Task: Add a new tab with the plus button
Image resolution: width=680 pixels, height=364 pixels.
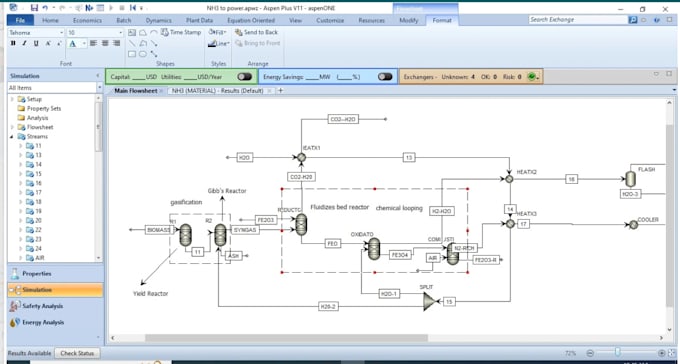Action: point(280,91)
